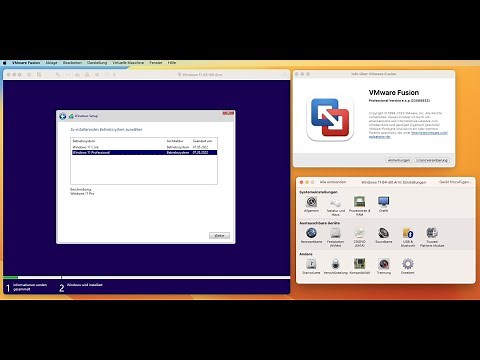Image resolution: width=480 pixels, height=360 pixels.
Task: Click the left button beside Lizenzvereinbarung
Action: [399, 160]
